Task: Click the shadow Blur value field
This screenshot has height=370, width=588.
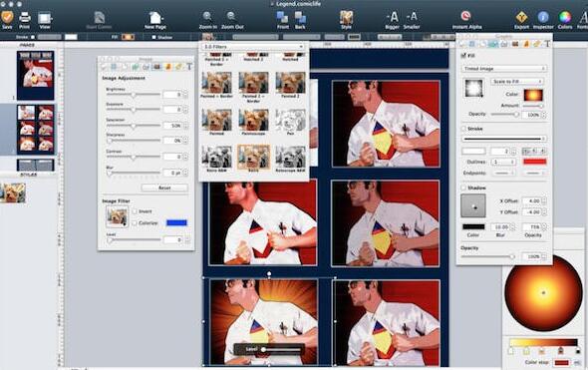Action: (501, 227)
